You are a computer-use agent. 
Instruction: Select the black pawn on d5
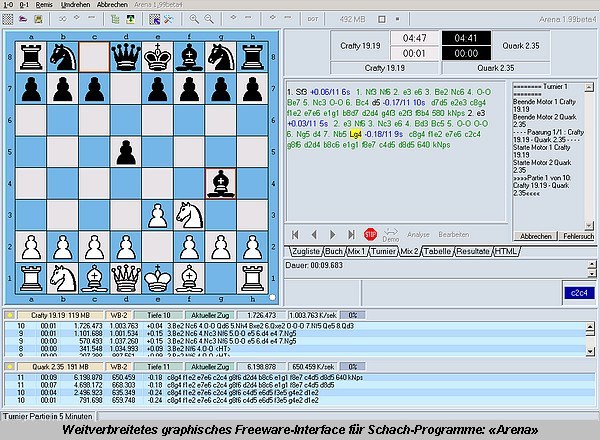(126, 152)
